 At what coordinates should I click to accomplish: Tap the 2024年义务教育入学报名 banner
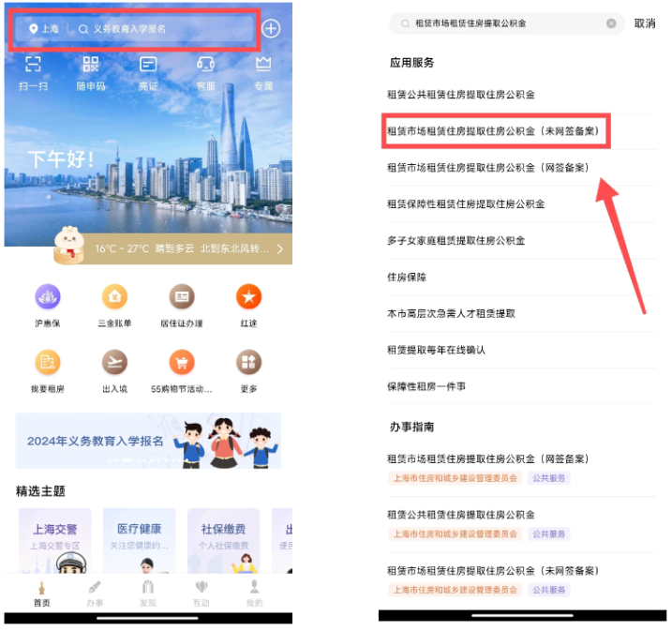point(148,441)
